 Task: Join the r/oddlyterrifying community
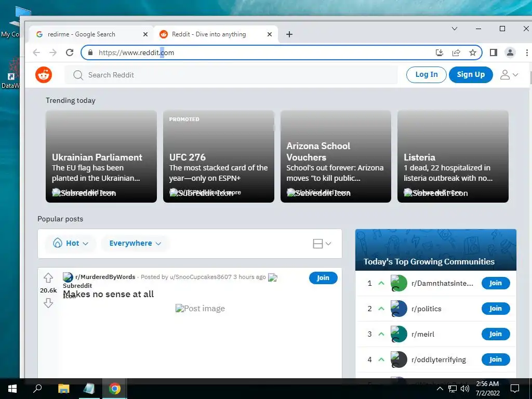[495, 360]
